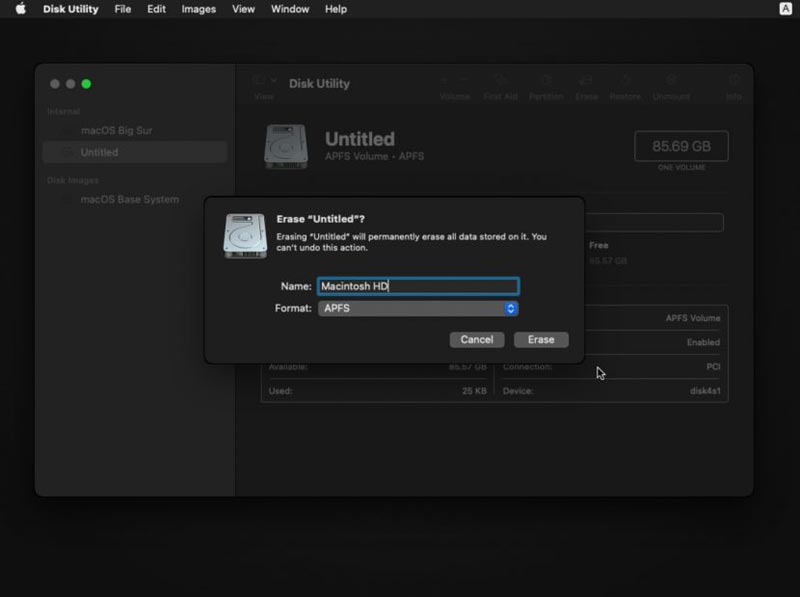Click the Free label in the usage legend

tap(598, 245)
